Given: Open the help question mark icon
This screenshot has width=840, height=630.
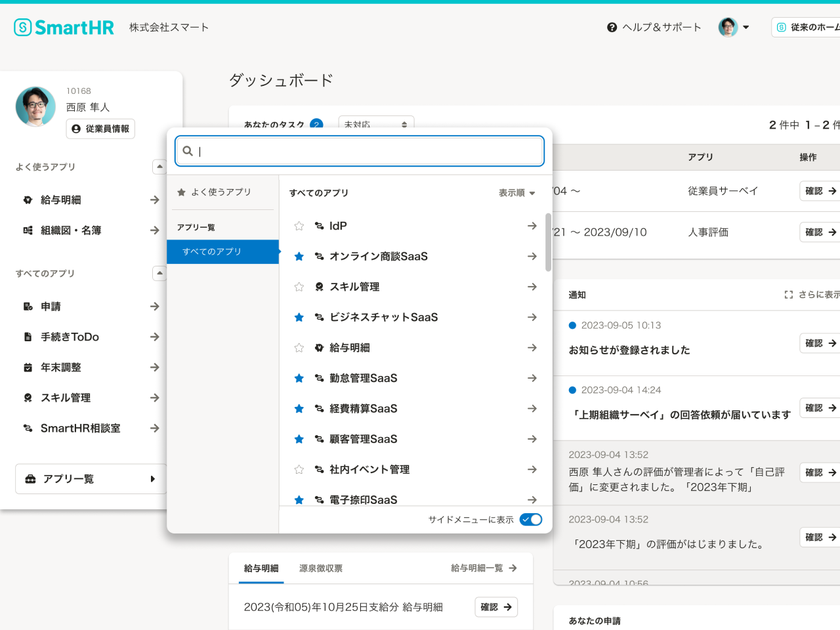Looking at the screenshot, I should 612,28.
